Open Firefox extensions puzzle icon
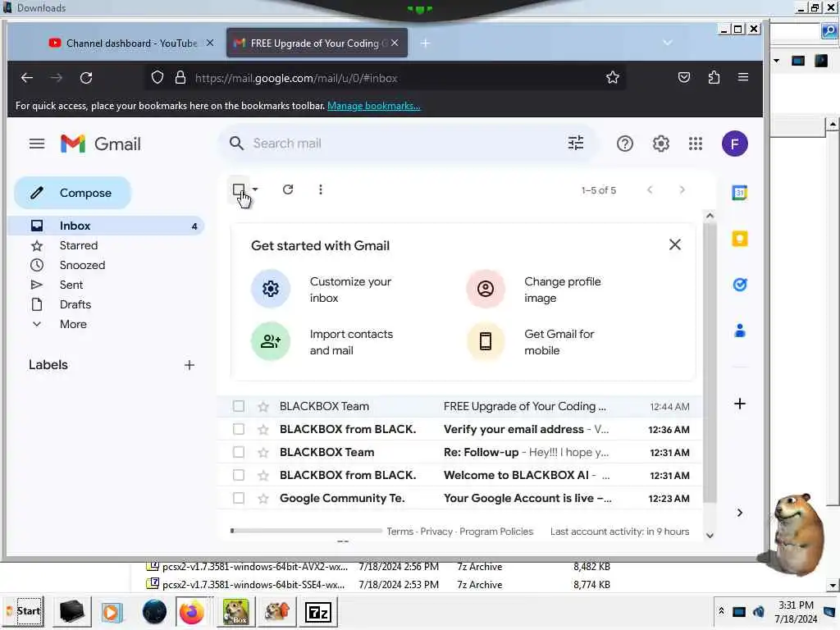 pos(713,78)
